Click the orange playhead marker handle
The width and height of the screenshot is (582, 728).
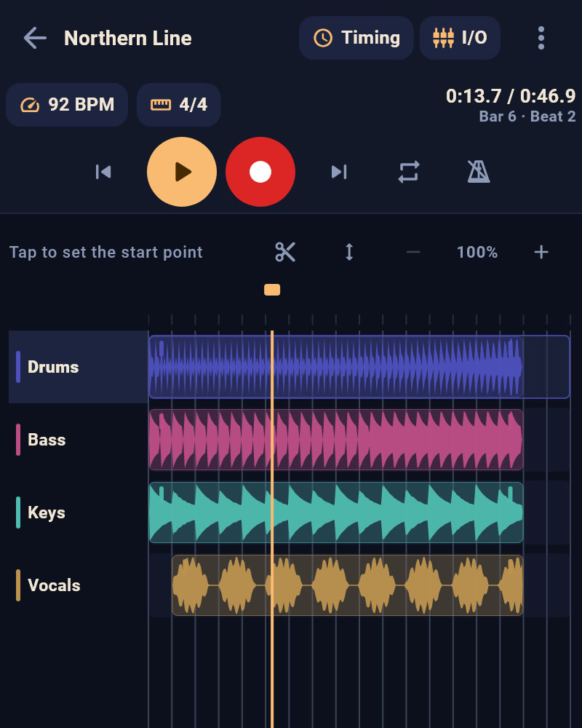[x=272, y=290]
